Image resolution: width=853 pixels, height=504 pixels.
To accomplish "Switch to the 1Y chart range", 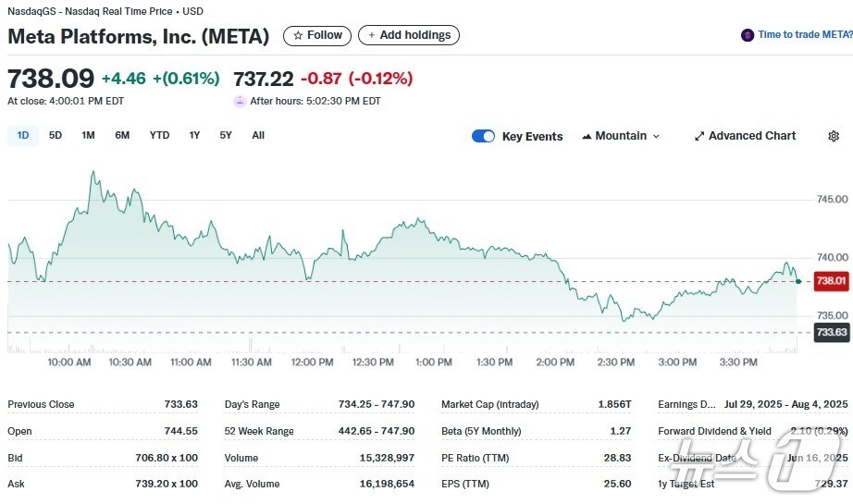I will point(194,135).
